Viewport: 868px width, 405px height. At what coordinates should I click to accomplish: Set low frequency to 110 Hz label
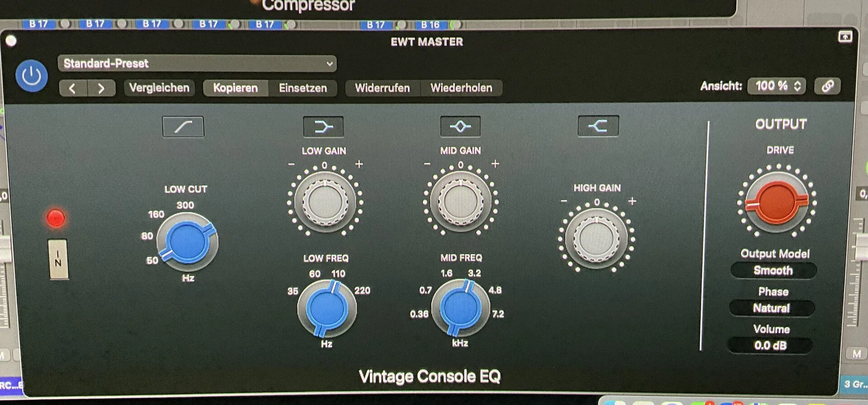pyautogui.click(x=338, y=274)
